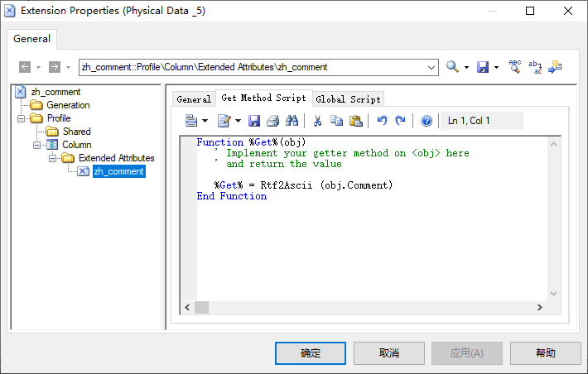This screenshot has width=588, height=374.
Task: Open the top Save icon's dropdown arrow
Action: [497, 68]
